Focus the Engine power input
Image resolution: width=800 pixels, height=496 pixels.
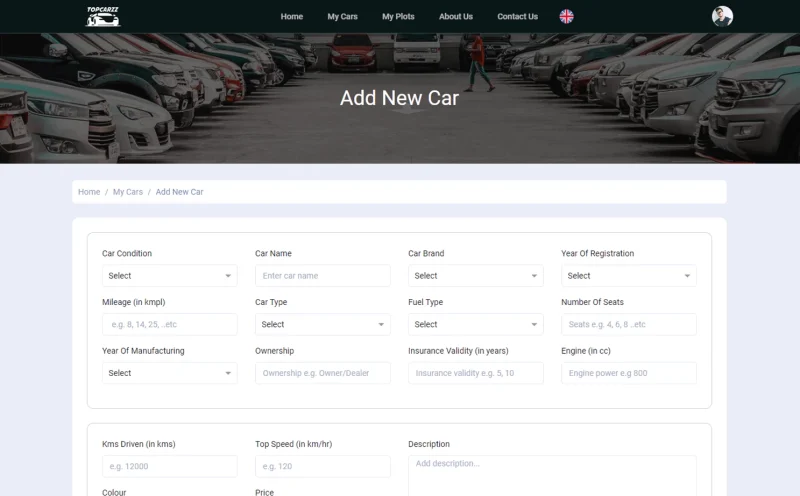click(x=629, y=373)
